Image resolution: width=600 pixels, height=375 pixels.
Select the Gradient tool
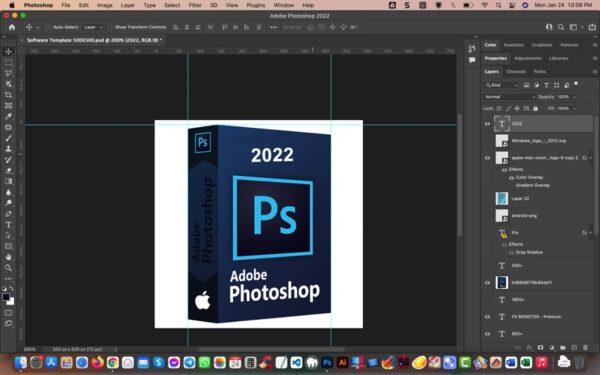8,181
